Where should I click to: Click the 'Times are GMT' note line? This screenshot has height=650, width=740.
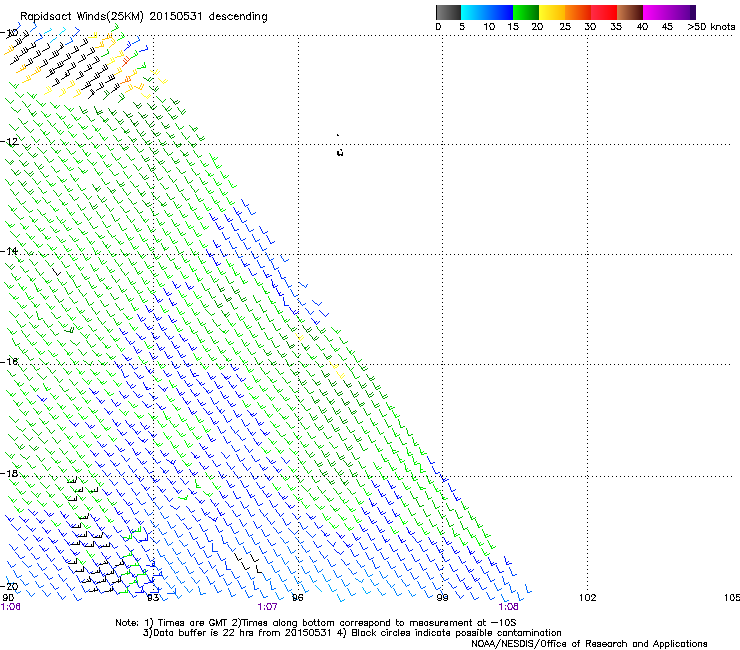click(316, 623)
